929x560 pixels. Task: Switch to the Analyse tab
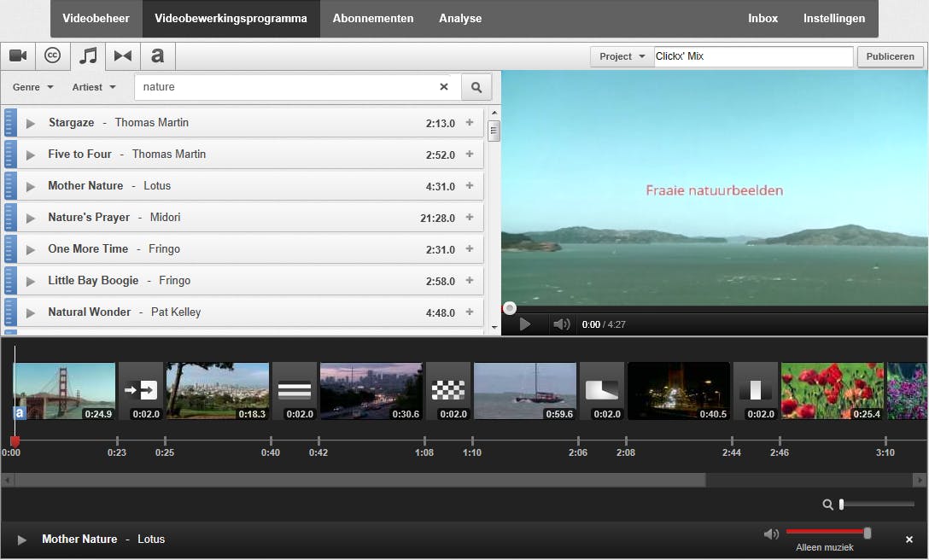pos(460,18)
